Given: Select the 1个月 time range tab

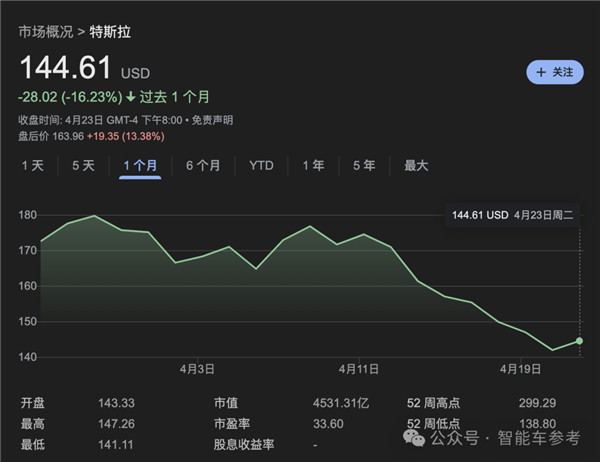Looking at the screenshot, I should 140,166.
